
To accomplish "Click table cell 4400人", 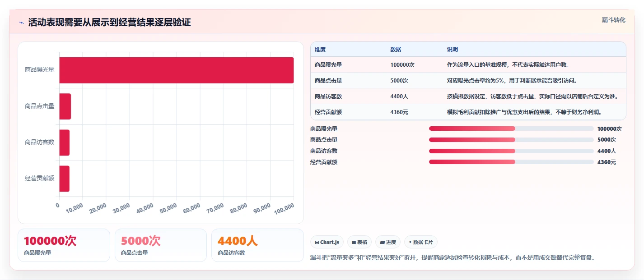I will tap(399, 96).
